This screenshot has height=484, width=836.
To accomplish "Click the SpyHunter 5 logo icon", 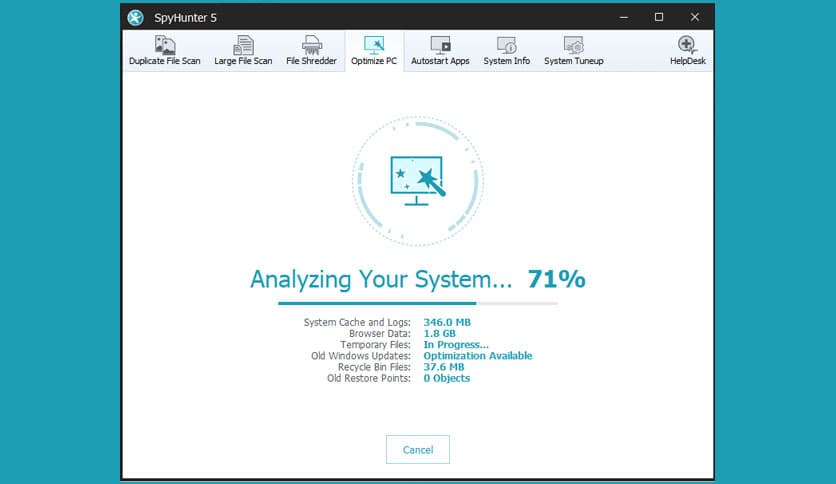I will 135,18.
